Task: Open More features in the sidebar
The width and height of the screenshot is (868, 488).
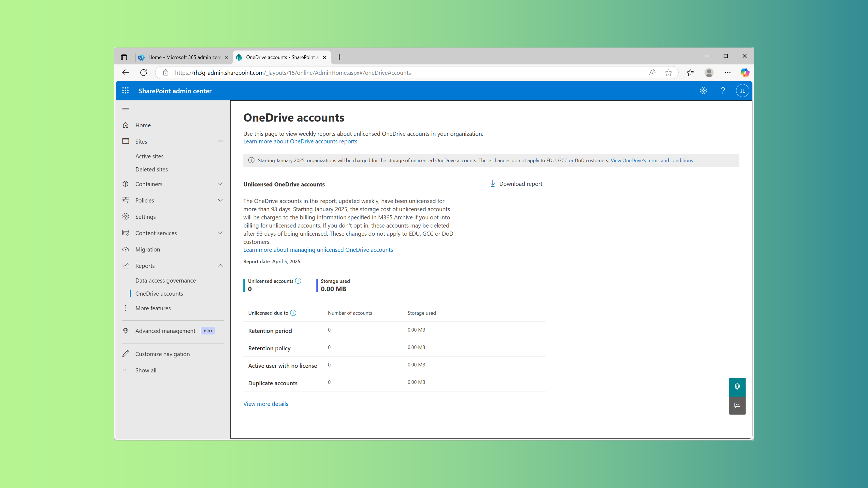Action: click(153, 308)
